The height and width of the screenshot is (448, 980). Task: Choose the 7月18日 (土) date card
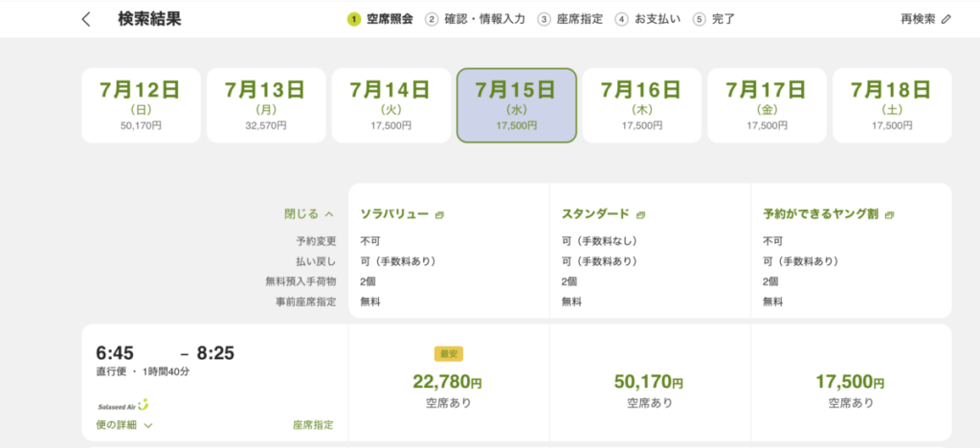click(x=892, y=105)
